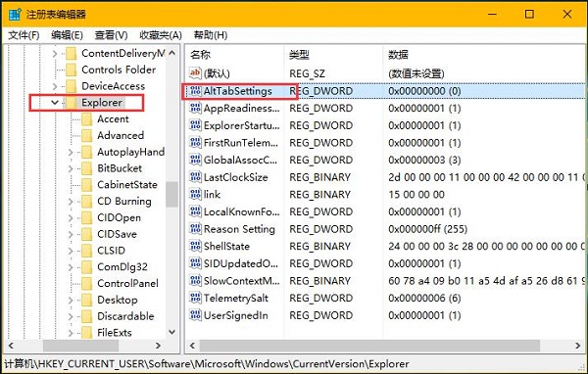Click the data cell 0x00000003 (3)
Image resolution: width=588 pixels, height=374 pixels.
coord(424,161)
